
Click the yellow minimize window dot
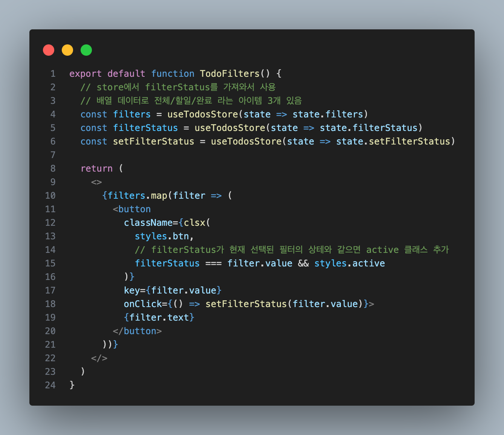(x=67, y=50)
